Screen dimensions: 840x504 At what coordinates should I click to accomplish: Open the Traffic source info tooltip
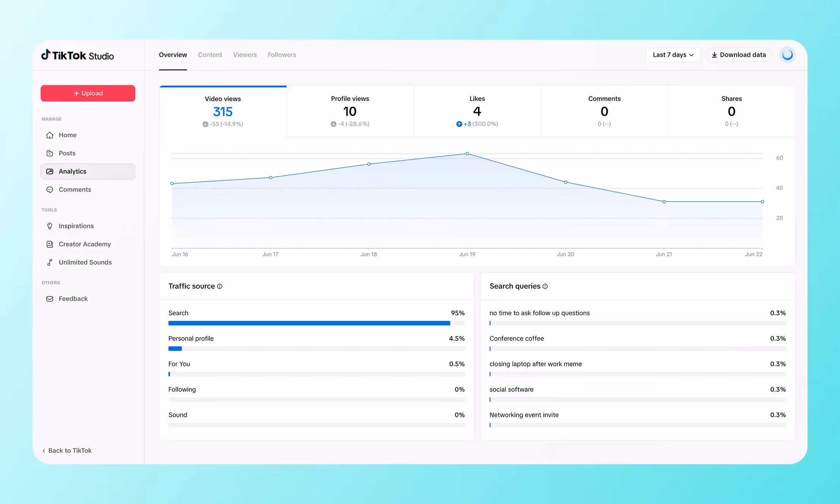(220, 286)
